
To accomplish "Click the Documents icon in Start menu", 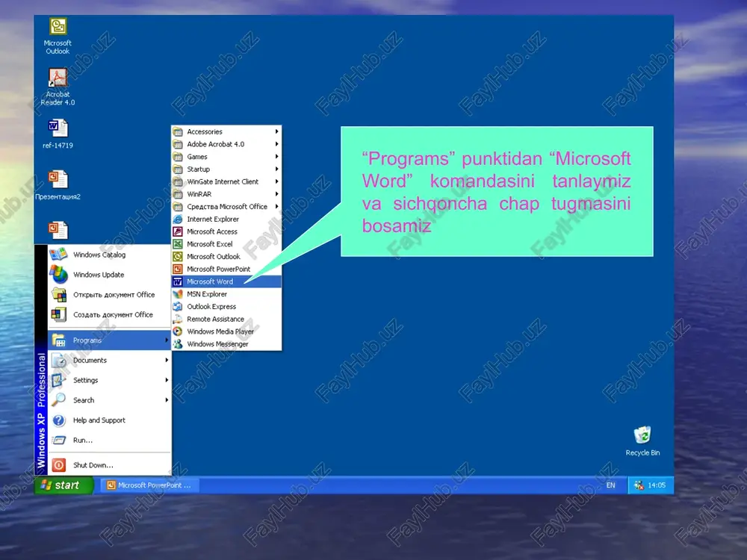I will [x=58, y=360].
